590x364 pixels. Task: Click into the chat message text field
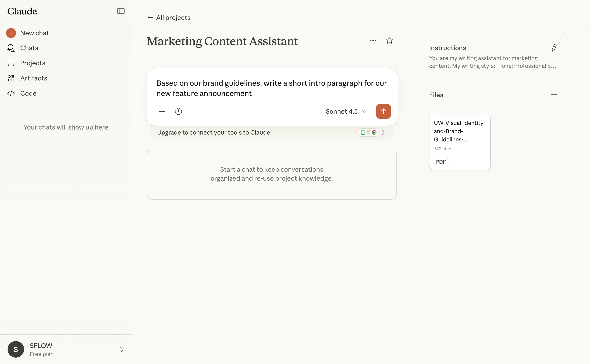272,88
